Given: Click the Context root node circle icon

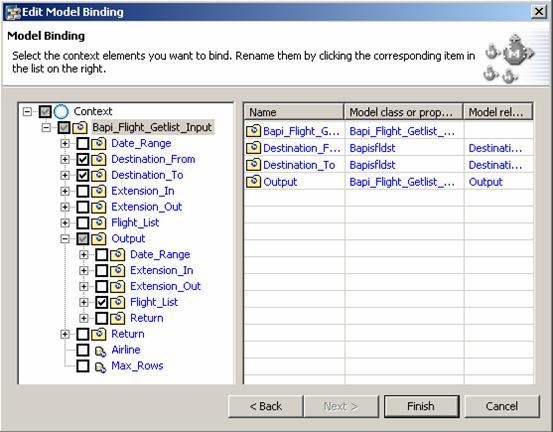Looking at the screenshot, I should click(x=61, y=111).
